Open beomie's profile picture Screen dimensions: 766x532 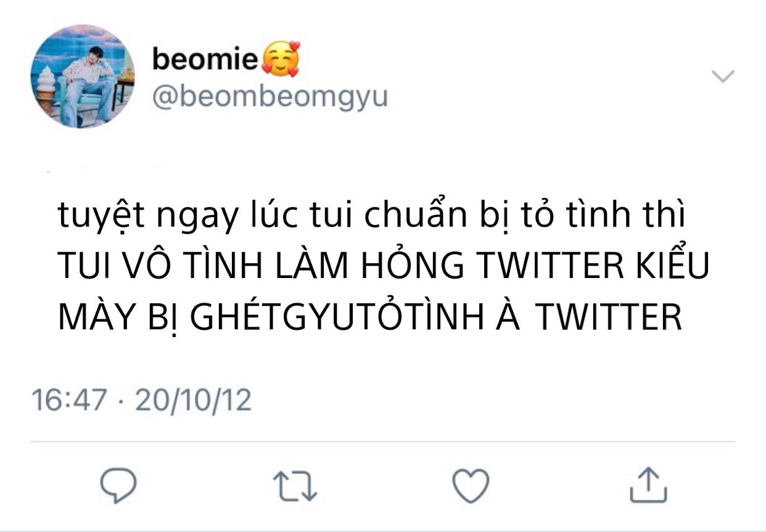83,76
